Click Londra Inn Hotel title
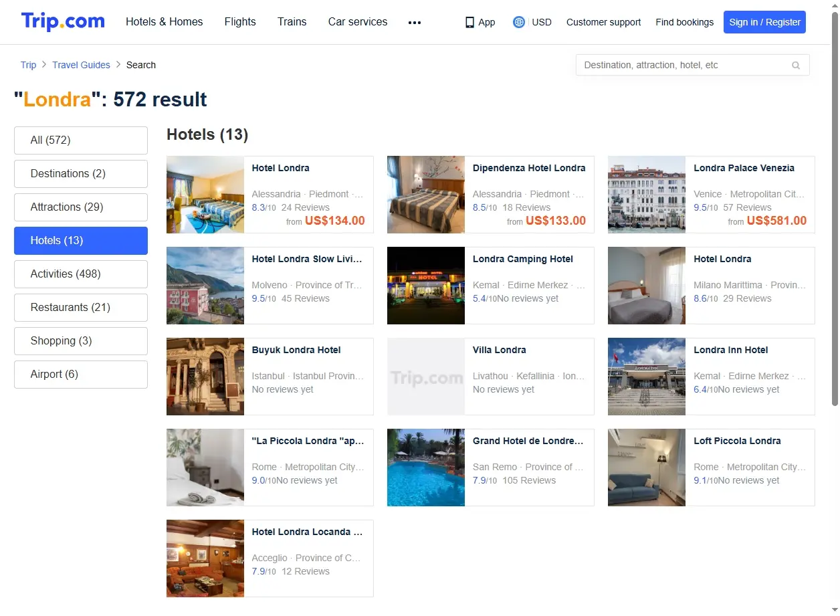Screen dimensions: 840x616 pos(731,350)
